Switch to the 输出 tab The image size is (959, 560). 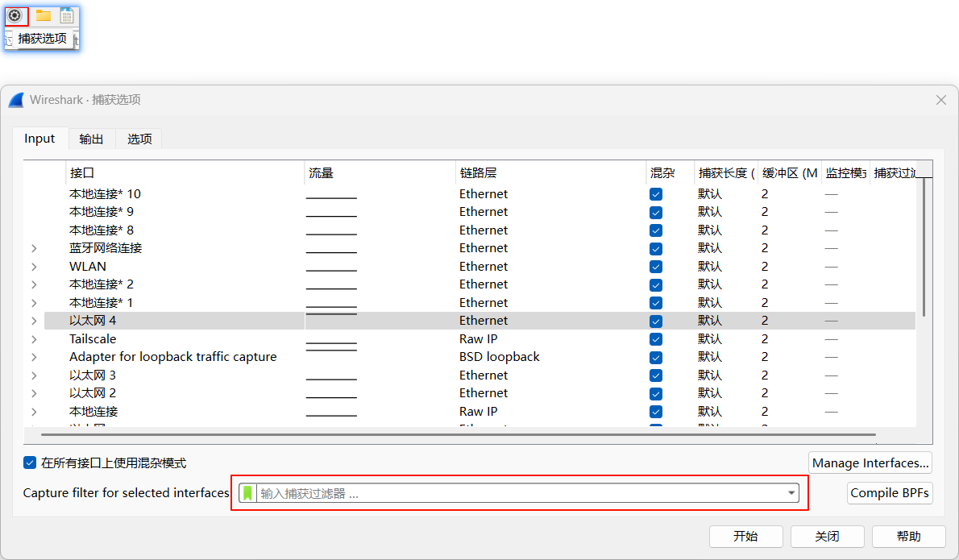pos(91,139)
